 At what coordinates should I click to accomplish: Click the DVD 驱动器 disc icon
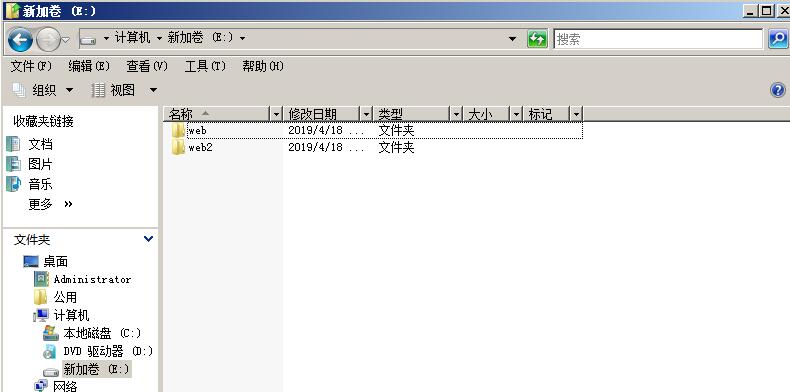tap(50, 351)
